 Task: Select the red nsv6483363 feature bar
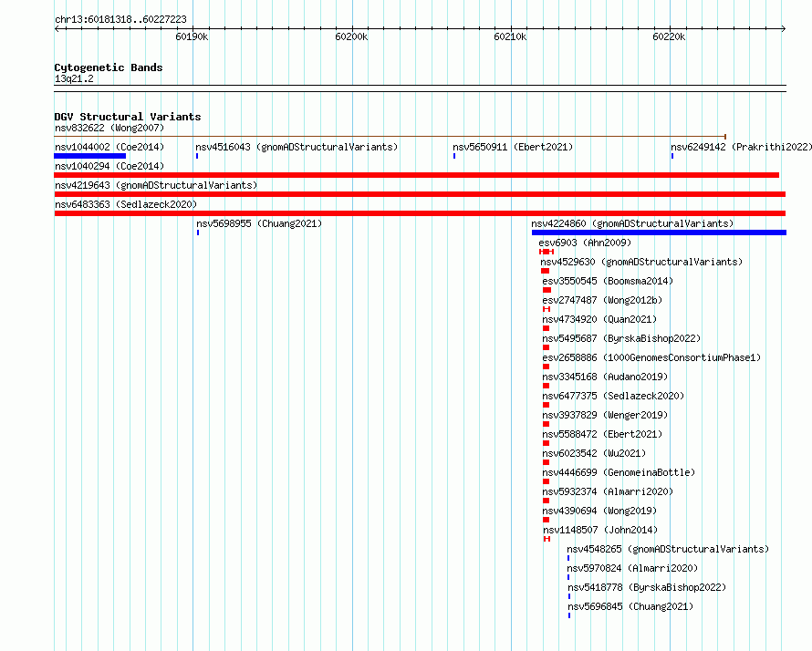(420, 213)
